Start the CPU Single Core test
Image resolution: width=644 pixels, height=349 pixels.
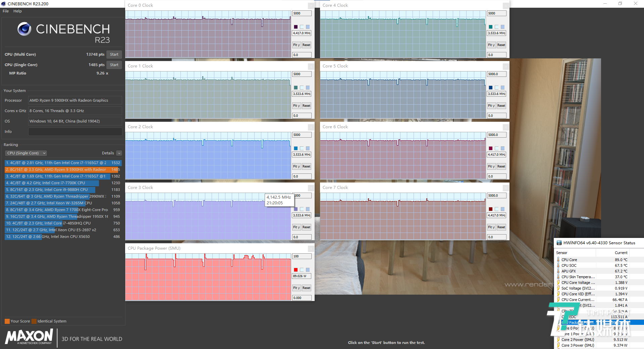tap(114, 65)
